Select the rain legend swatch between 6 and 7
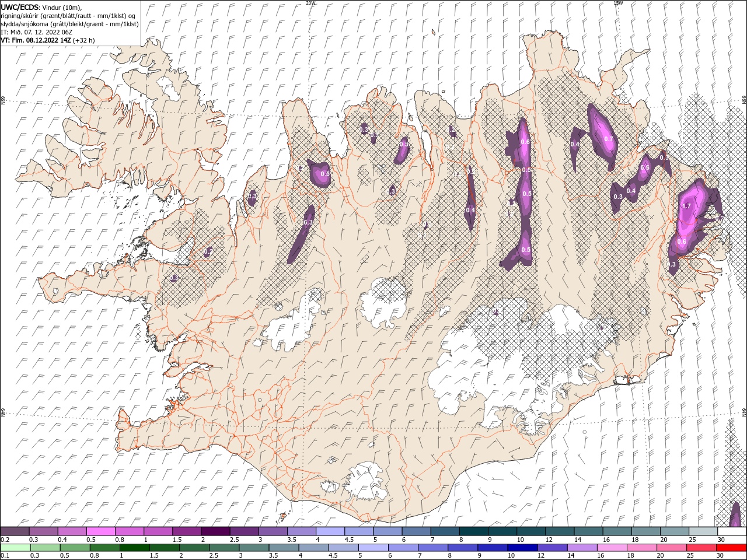Viewport: 747px width, 560px height. tap(403, 548)
